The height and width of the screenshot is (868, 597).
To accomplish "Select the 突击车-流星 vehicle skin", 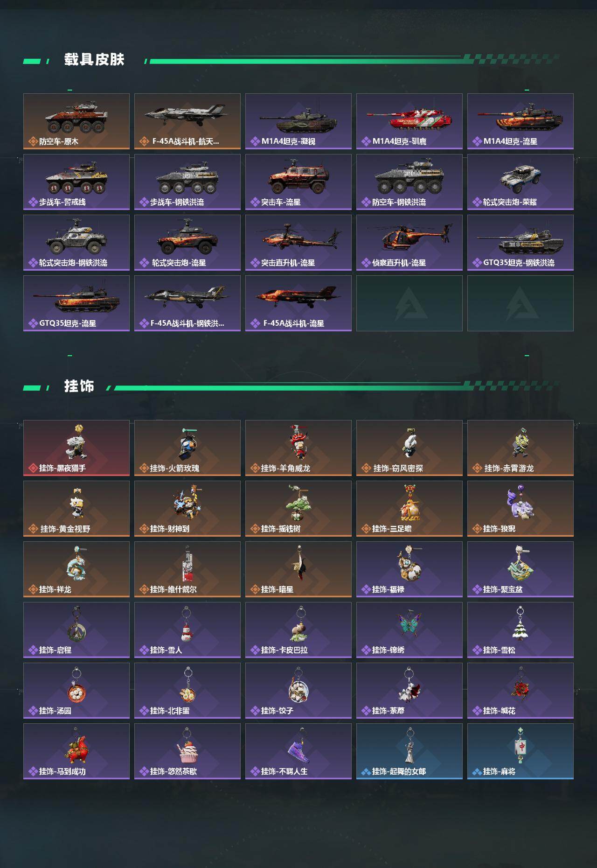I will (298, 182).
